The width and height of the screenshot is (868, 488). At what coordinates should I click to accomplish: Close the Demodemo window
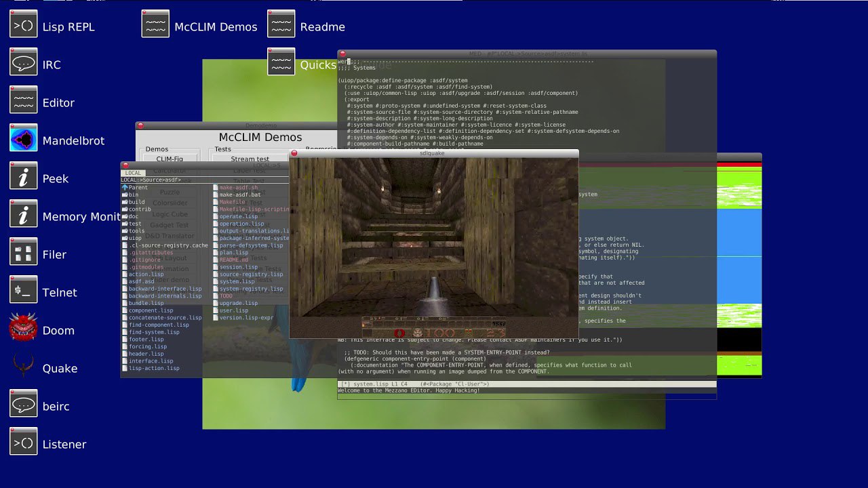point(140,125)
